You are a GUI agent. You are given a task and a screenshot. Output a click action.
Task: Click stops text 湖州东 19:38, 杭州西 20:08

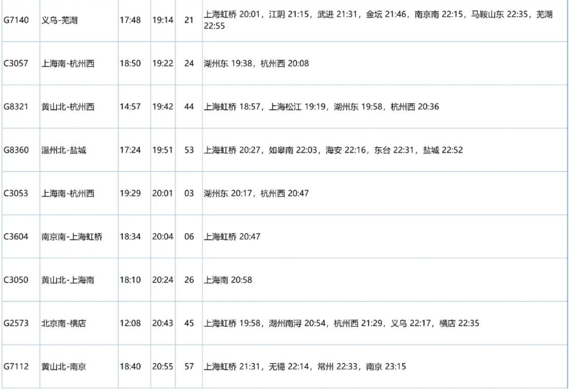pyautogui.click(x=256, y=63)
